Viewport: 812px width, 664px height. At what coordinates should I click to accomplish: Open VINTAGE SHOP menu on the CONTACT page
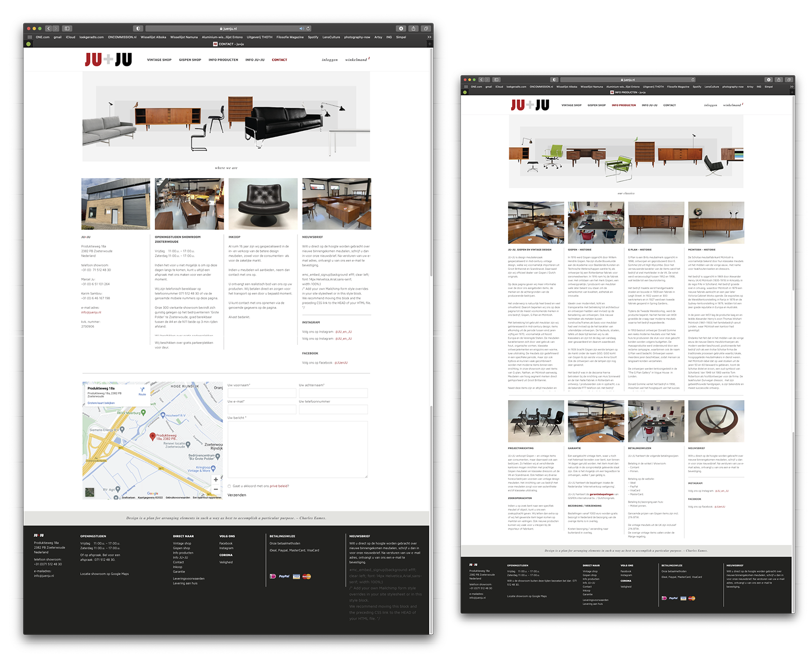point(159,60)
